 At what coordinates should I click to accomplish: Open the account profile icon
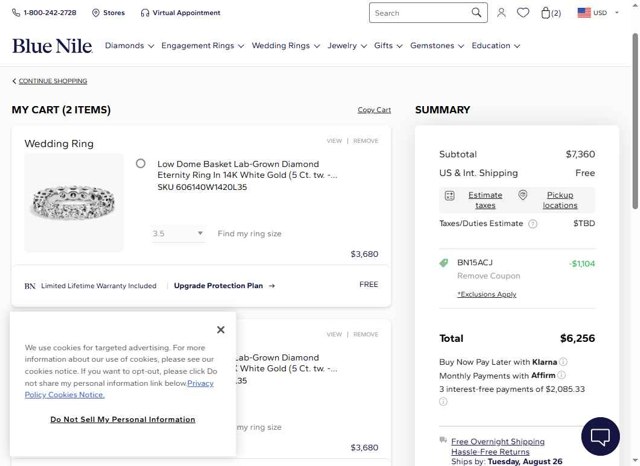coord(502,13)
